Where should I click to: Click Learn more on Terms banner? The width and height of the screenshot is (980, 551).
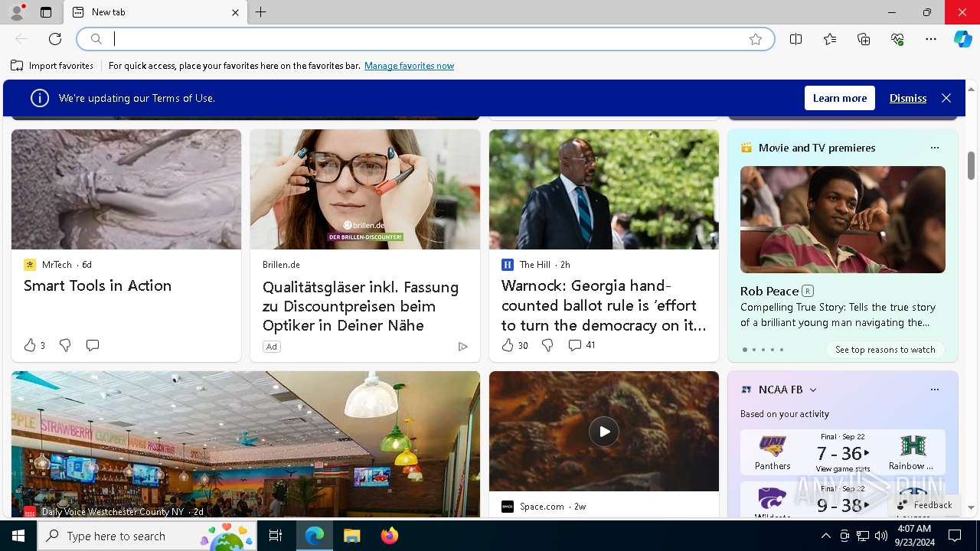840,98
